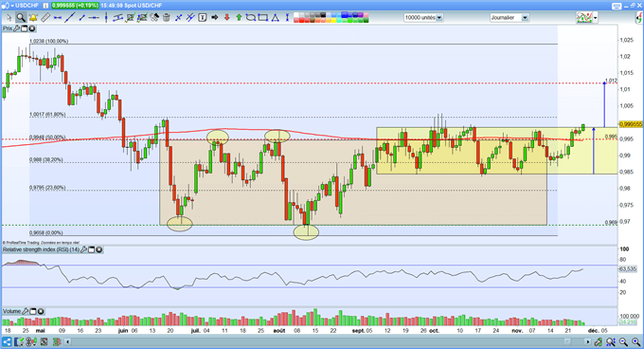Screen dimensions: 644x349
Task: Click the 0,988 (38.20%) Fibonacci label
Action: tap(46, 160)
